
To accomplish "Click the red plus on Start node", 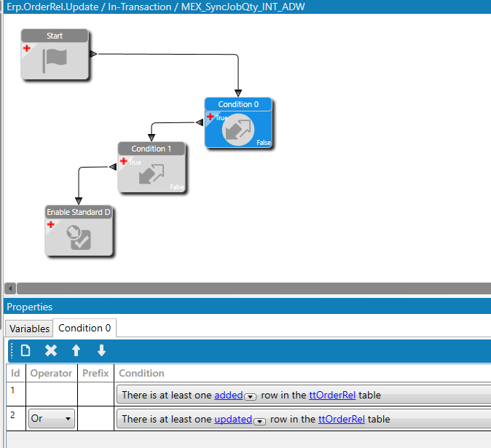I will 27,48.
